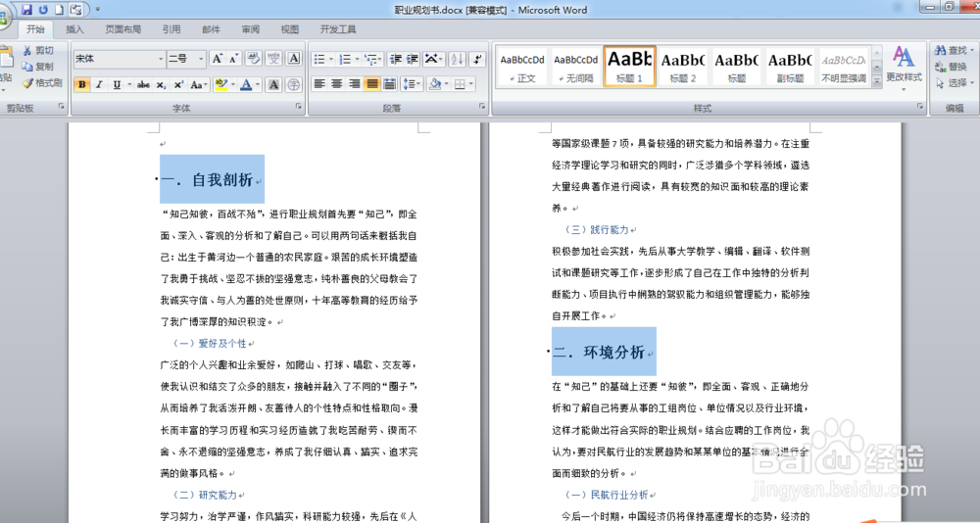This screenshot has height=523, width=980.
Task: Switch to the Review (审阅) tab
Action: coord(251,29)
